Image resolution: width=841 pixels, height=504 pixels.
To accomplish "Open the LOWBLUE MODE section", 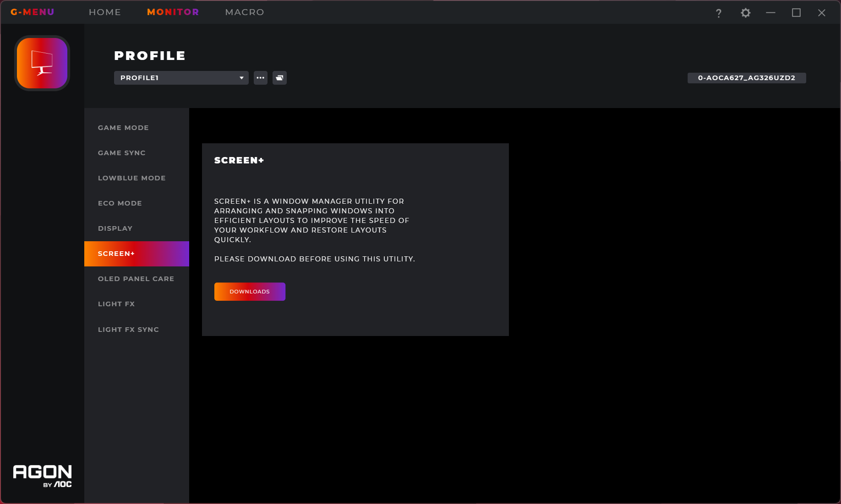I will click(137, 178).
